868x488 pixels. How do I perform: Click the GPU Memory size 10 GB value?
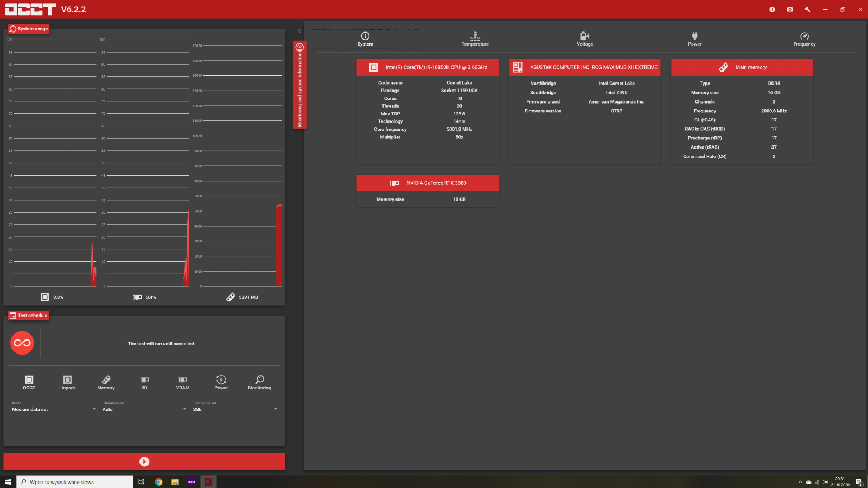(459, 200)
